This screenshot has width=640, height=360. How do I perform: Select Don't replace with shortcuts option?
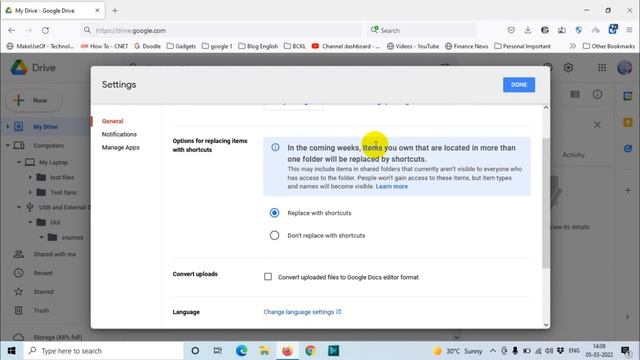274,235
